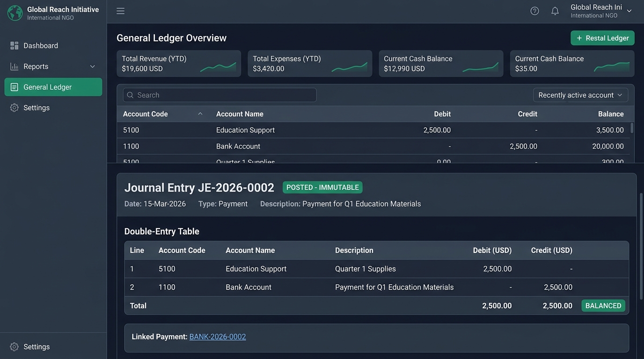
Task: Click the Journal Entry JE-2026-0002 title
Action: click(x=199, y=187)
